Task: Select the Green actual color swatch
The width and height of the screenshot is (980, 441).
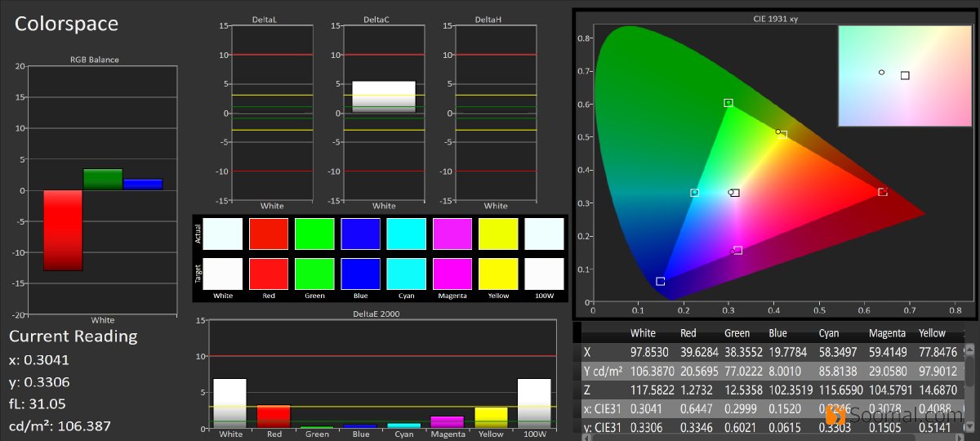Action: click(x=314, y=234)
